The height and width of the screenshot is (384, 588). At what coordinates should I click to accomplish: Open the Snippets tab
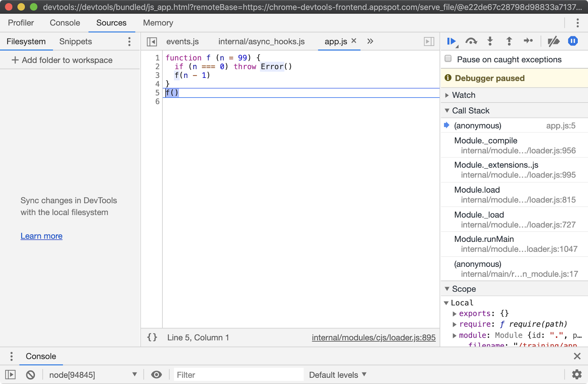coord(76,42)
